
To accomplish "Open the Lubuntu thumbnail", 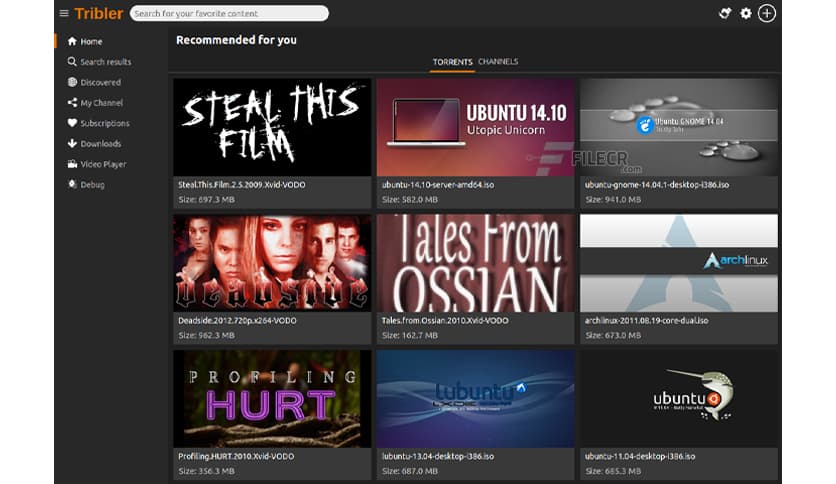I will coord(476,399).
